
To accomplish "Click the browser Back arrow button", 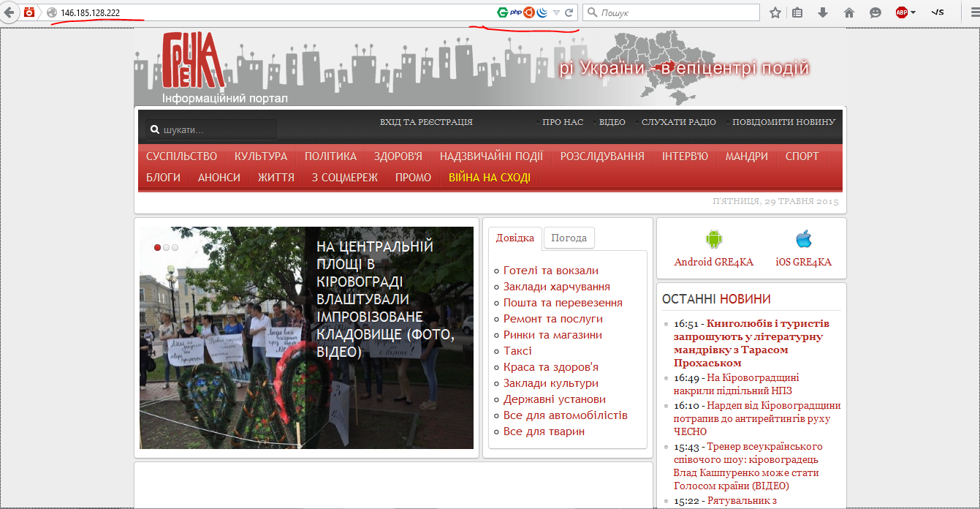I will point(9,12).
